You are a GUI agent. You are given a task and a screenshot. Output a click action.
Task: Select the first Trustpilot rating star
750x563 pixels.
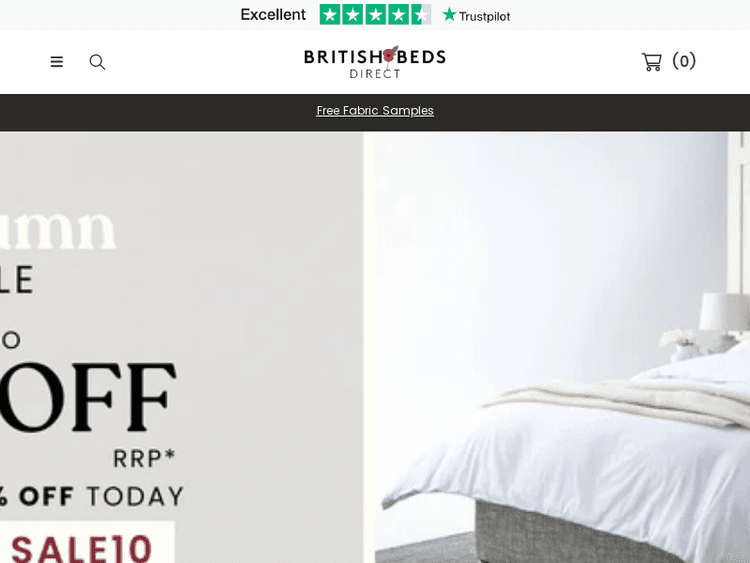coord(330,14)
